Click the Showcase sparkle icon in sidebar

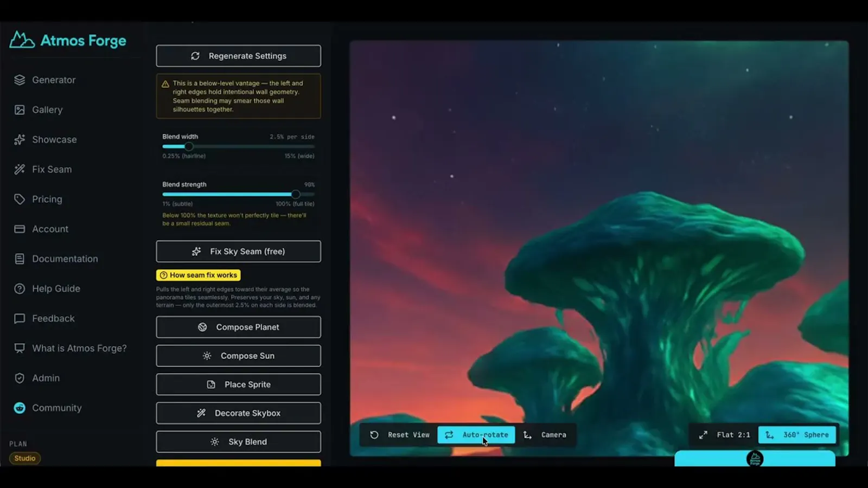point(20,139)
